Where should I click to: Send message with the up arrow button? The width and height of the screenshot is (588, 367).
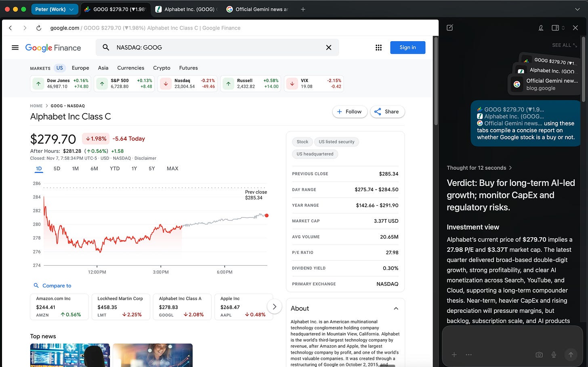pyautogui.click(x=571, y=354)
